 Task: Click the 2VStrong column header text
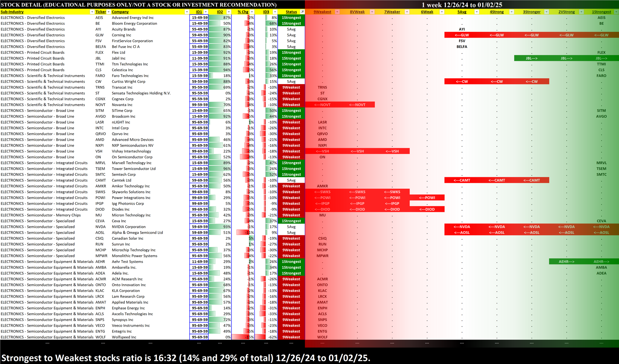coord(566,12)
